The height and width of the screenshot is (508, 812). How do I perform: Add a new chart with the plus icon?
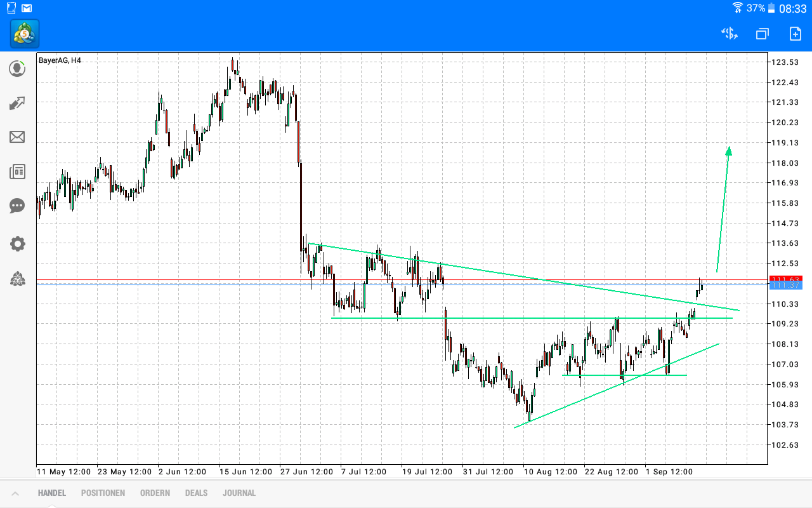click(794, 34)
